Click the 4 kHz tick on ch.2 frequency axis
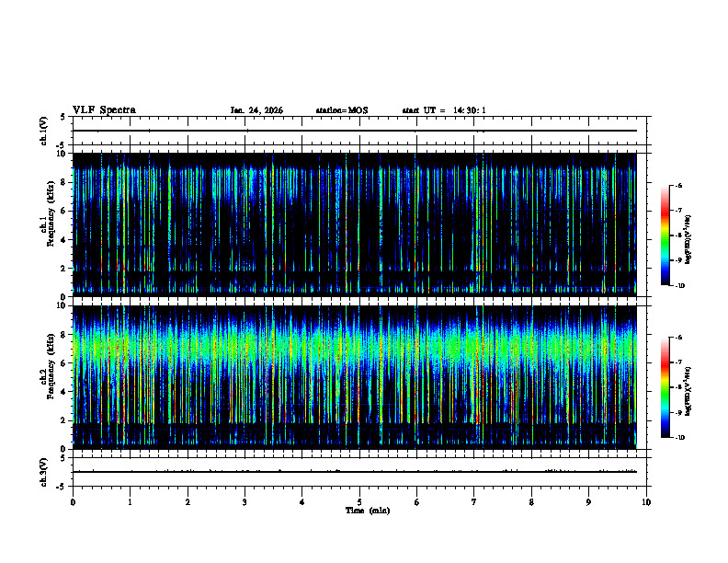Image resolution: width=728 pixels, height=563 pixels. click(63, 392)
